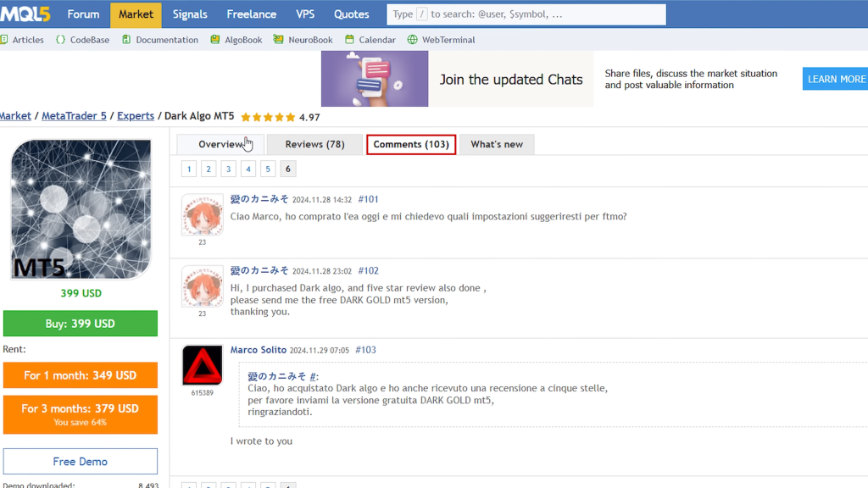Open Signals in the top menu

pos(190,14)
